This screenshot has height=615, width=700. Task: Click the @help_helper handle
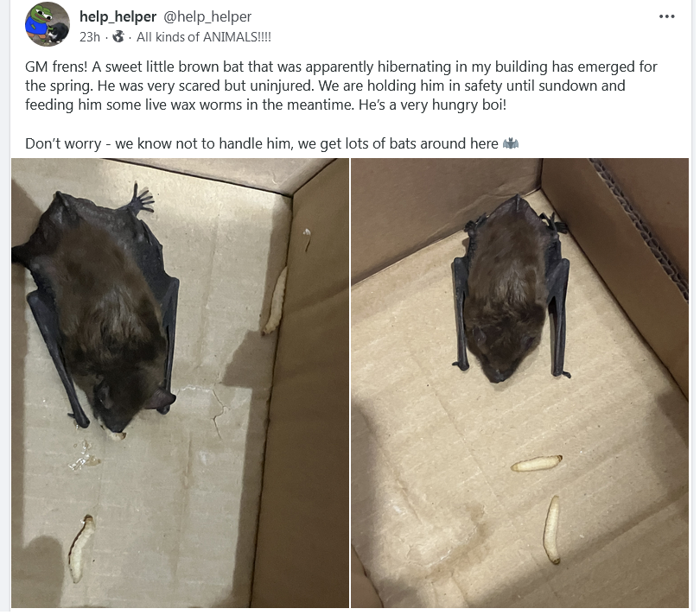click(207, 16)
